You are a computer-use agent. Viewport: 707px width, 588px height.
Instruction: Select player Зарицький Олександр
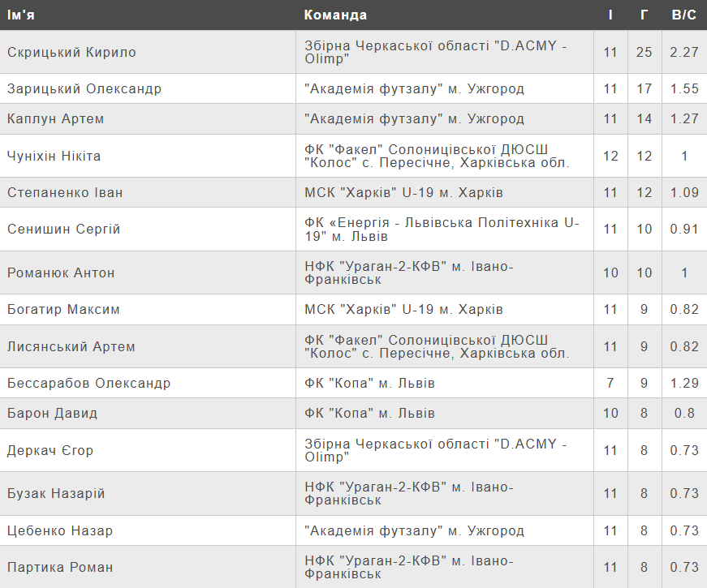click(84, 89)
